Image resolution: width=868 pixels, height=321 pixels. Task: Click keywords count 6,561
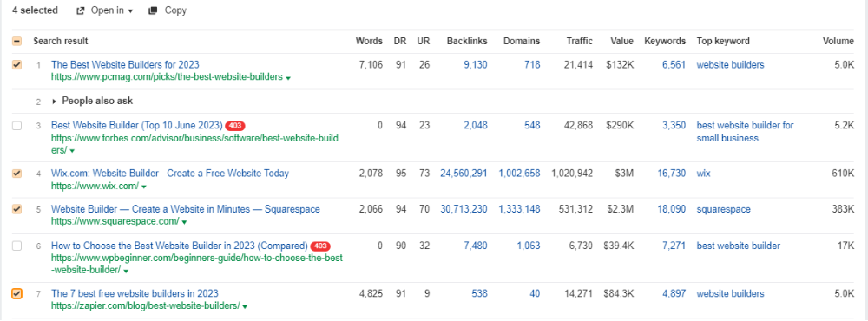[x=674, y=65]
